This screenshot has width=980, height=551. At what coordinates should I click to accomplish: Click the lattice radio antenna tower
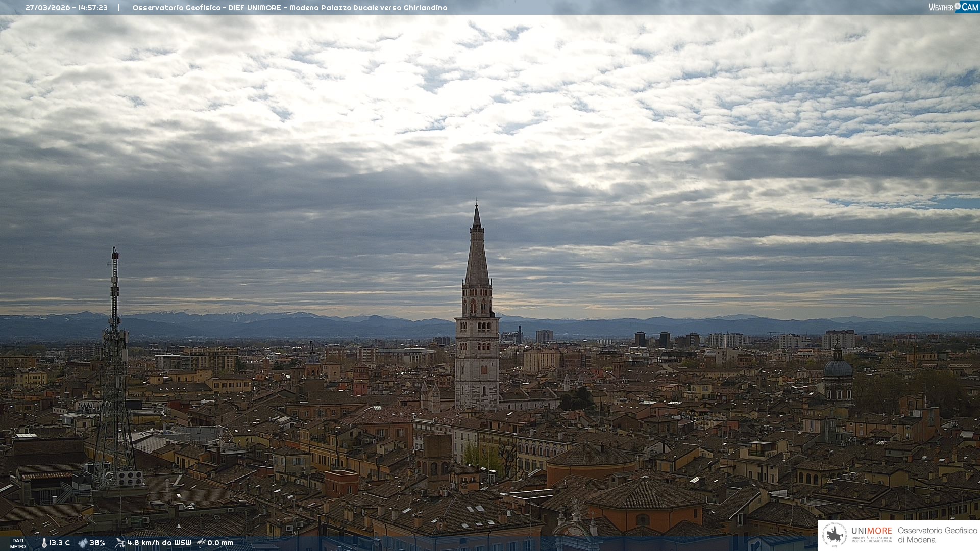[x=114, y=357]
